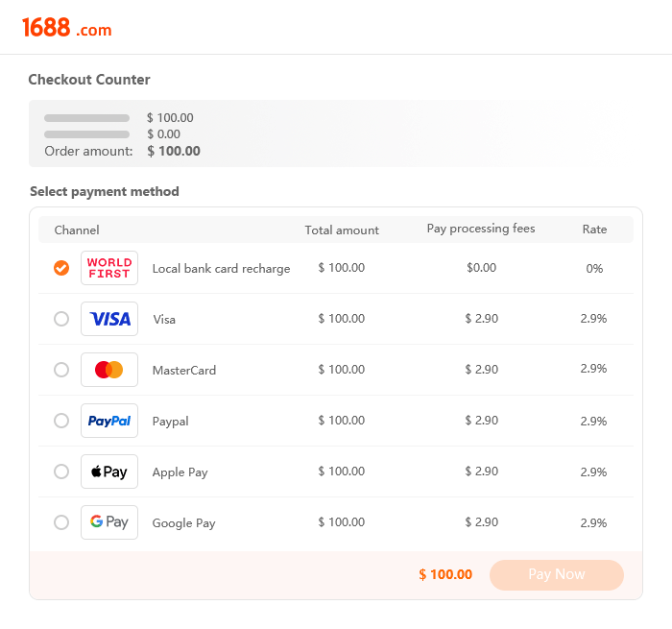This screenshot has height=629, width=672.
Task: Select the Visa radio button
Action: [x=61, y=319]
